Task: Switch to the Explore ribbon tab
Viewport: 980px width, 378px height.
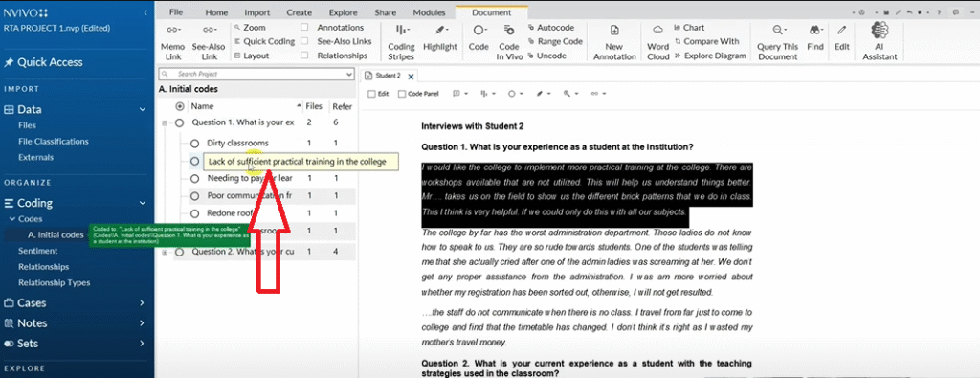Action: tap(344, 12)
